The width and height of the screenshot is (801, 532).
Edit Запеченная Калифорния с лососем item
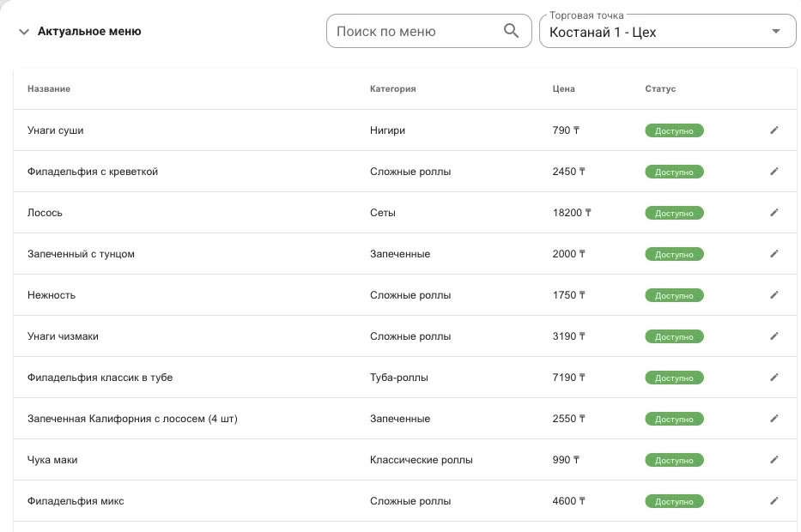pos(774,419)
